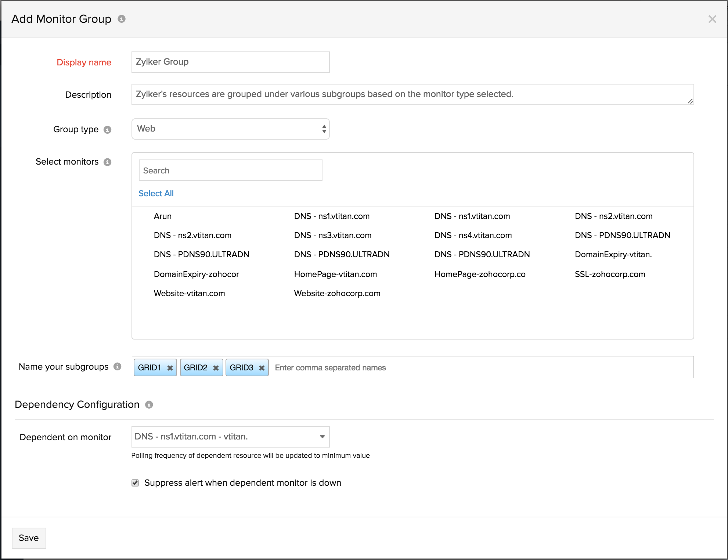Click the Dependency Configuration info icon
Screen dimensions: 728x560
click(x=149, y=405)
